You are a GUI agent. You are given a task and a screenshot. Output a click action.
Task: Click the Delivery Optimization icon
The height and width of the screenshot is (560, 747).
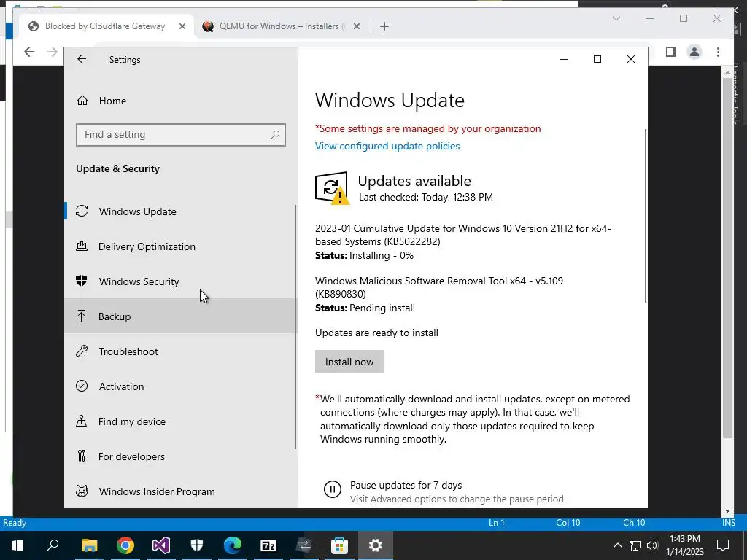[82, 246]
